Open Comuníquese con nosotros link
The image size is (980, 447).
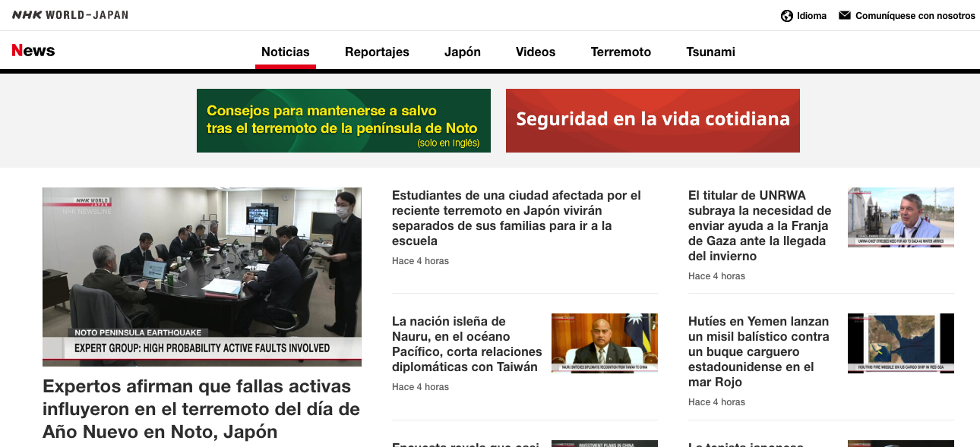click(907, 16)
